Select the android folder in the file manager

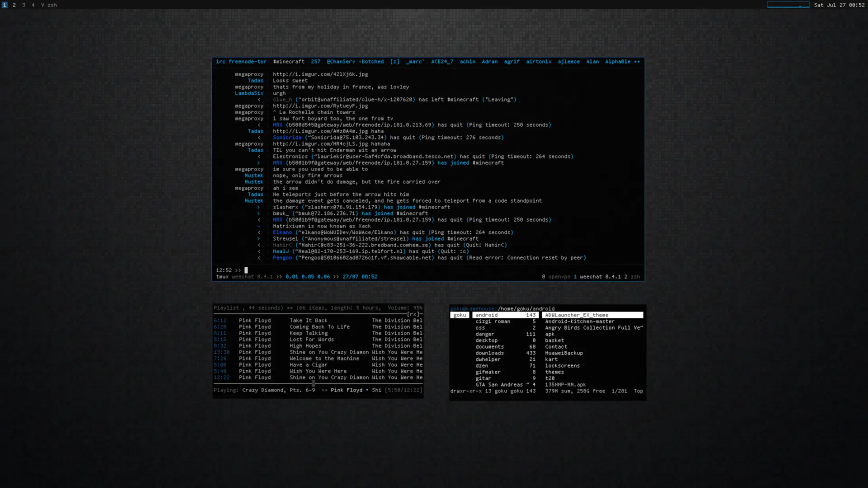[x=505, y=315]
